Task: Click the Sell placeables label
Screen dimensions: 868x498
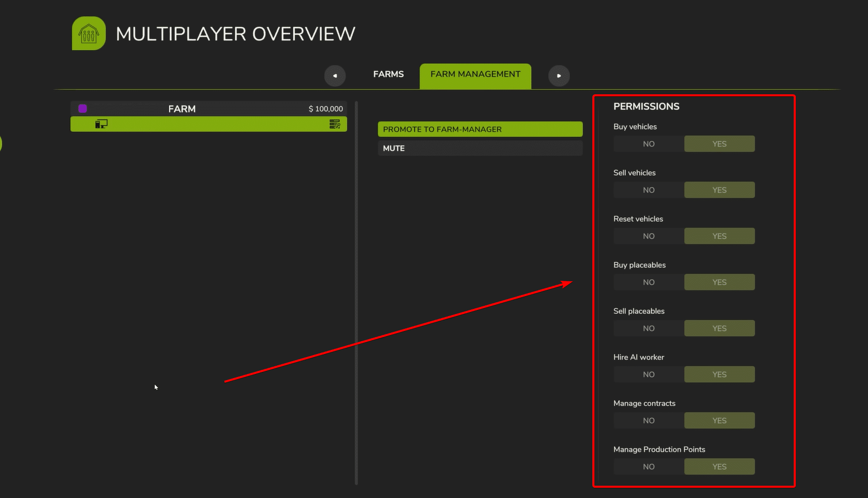Action: [639, 311]
